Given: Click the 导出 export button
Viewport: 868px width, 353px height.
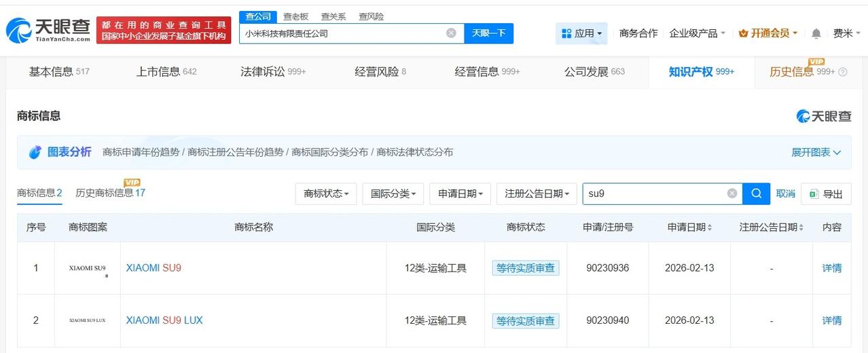Looking at the screenshot, I should click(826, 193).
